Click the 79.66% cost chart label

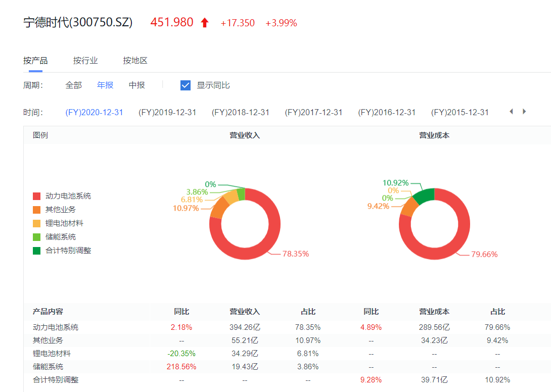click(x=484, y=254)
